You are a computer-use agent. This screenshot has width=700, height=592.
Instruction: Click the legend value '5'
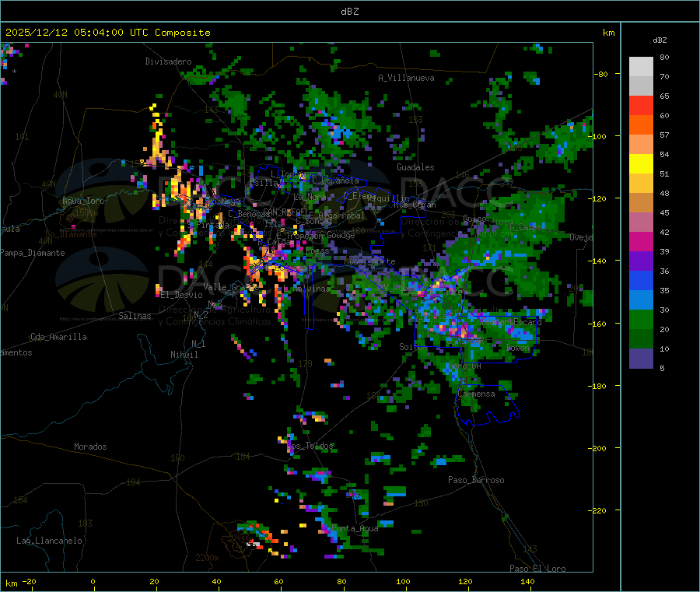[662, 368]
